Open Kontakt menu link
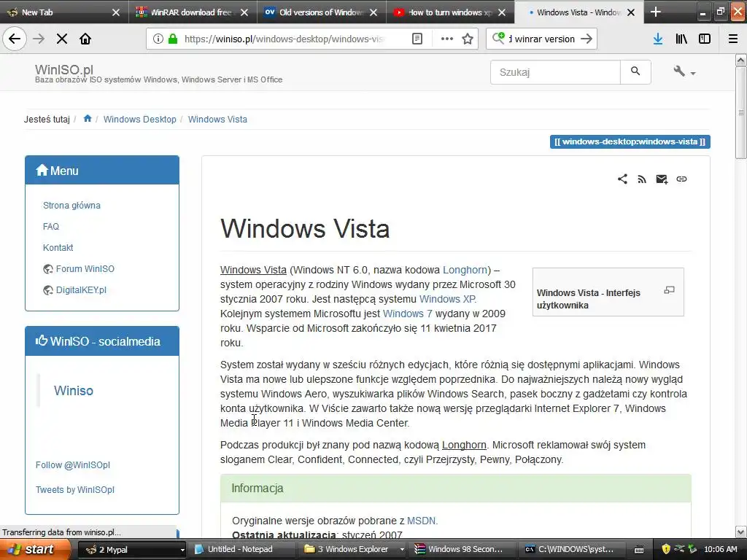 (x=58, y=248)
